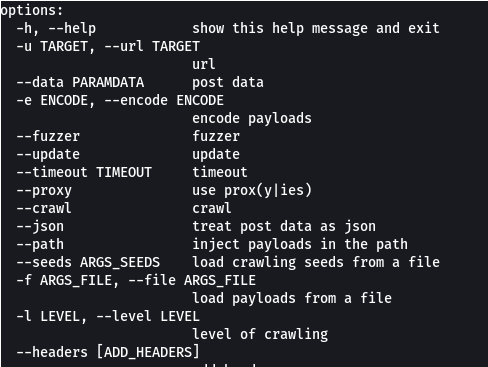Click 'show this help message and exit' description
This screenshot has height=367, width=488.
316,29
